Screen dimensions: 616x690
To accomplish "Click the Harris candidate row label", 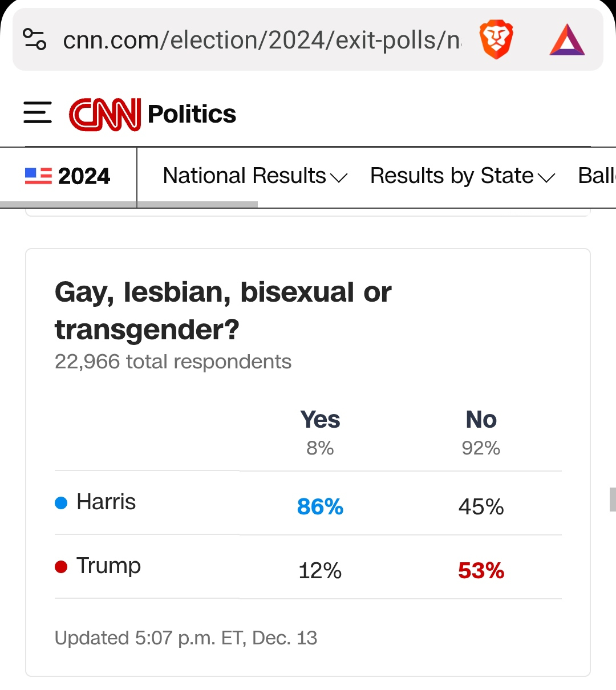I will click(106, 502).
